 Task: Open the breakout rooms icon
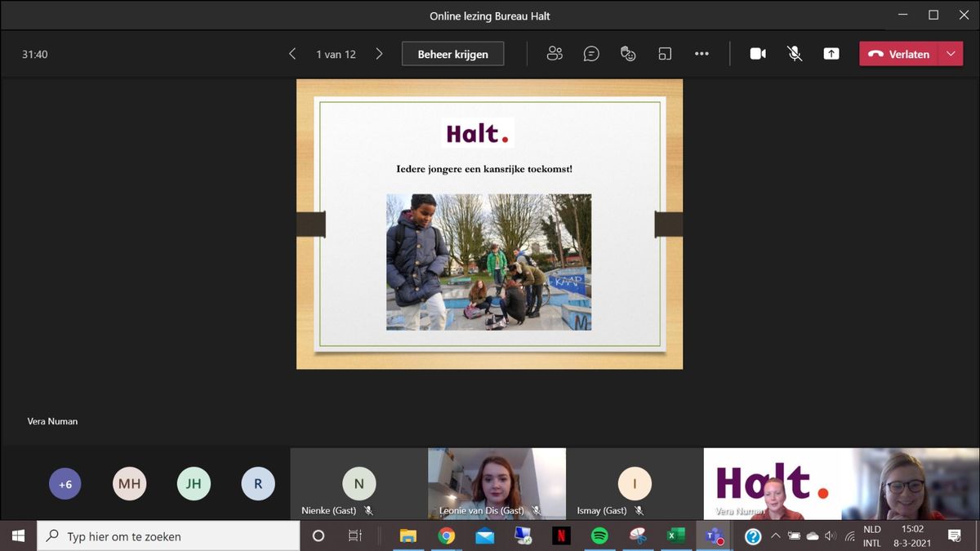(665, 54)
